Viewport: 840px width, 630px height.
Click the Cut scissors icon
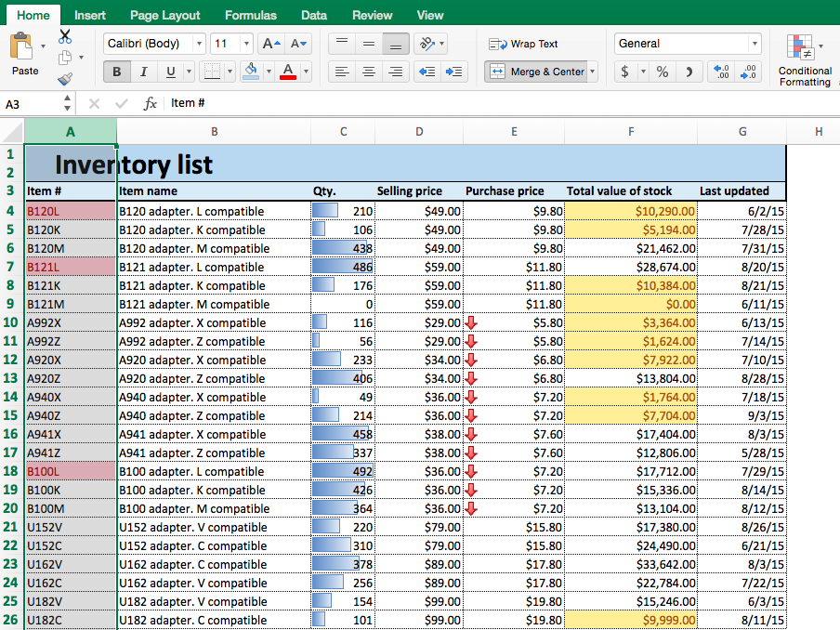(x=65, y=37)
